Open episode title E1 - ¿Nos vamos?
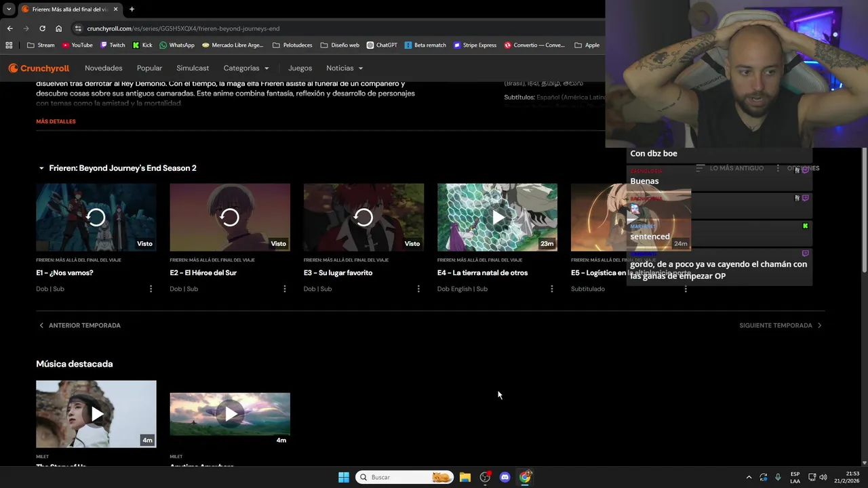The height and width of the screenshot is (488, 868). click(x=64, y=272)
